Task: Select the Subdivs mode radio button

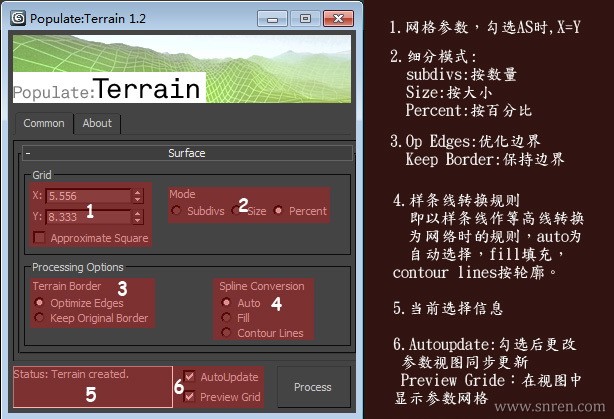Action: click(x=176, y=211)
